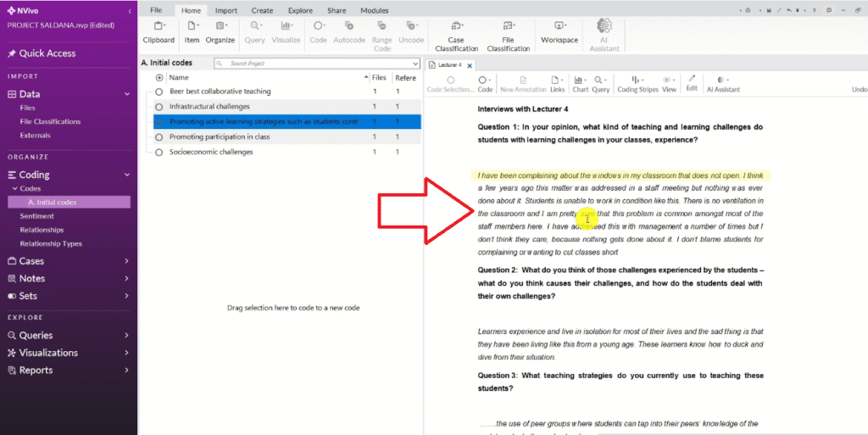The width and height of the screenshot is (868, 435).
Task: Open the Workspace ribbon option
Action: (x=559, y=27)
